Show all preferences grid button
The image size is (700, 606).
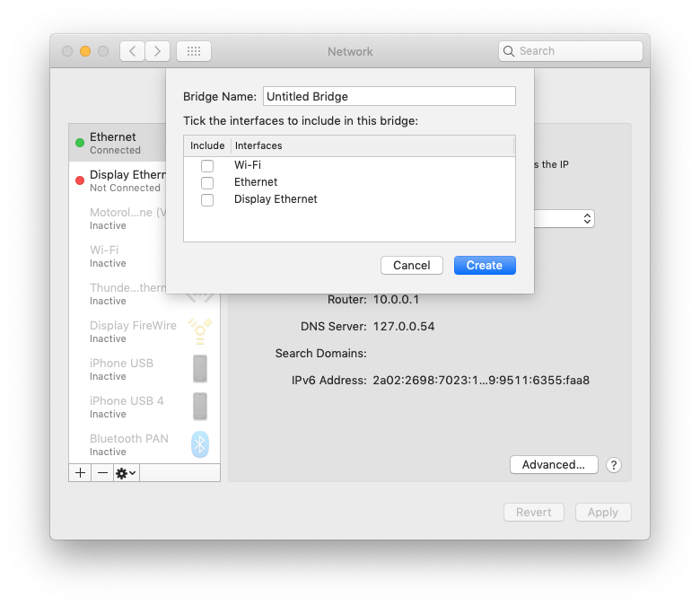[x=194, y=51]
